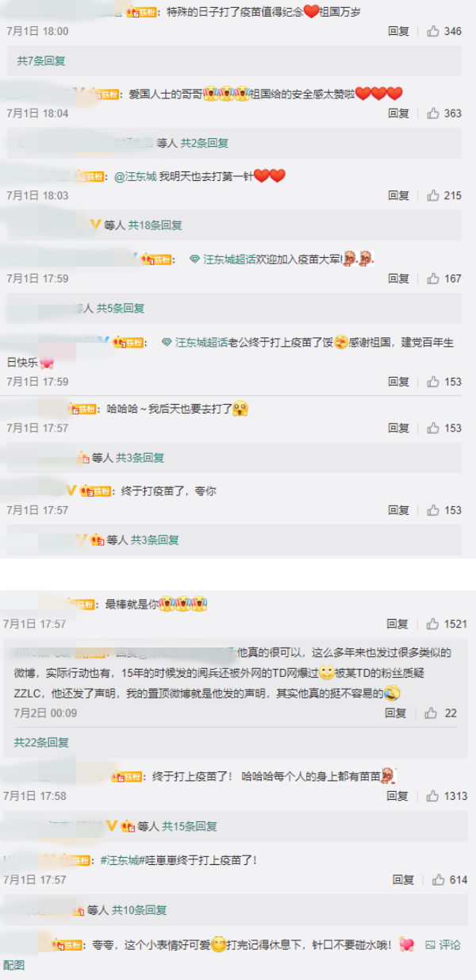The height and width of the screenshot is (980, 476).
Task: Click 回复 on the 7月2日 00:09 reply
Action: [395, 713]
